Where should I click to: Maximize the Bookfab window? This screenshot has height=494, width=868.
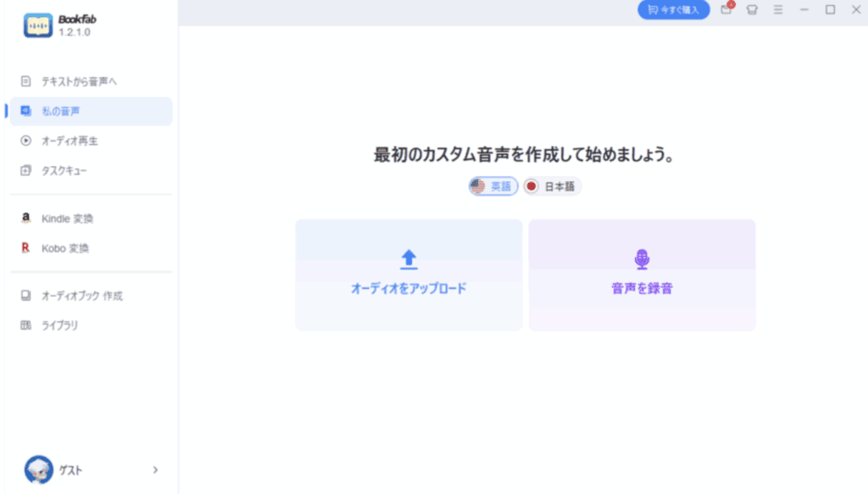click(x=830, y=10)
